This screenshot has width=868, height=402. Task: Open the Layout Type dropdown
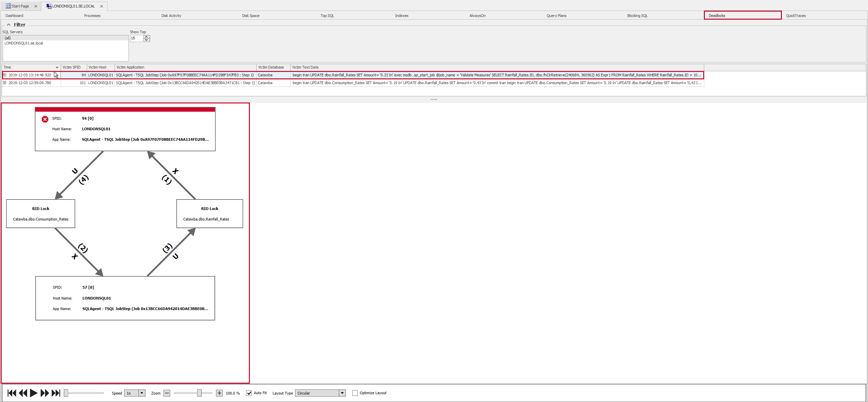coord(341,393)
